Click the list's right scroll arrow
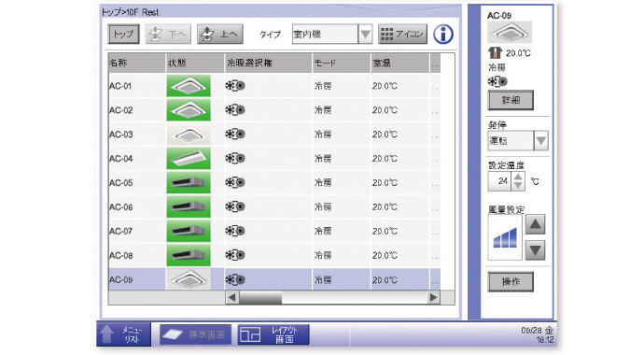Image resolution: width=644 pixels, height=355 pixels. coord(433,297)
